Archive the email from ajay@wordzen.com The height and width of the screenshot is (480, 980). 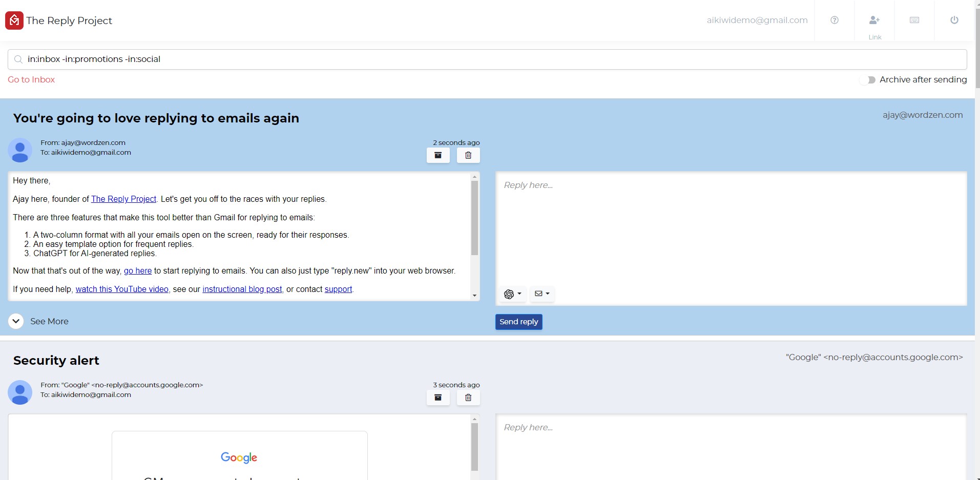pos(438,155)
